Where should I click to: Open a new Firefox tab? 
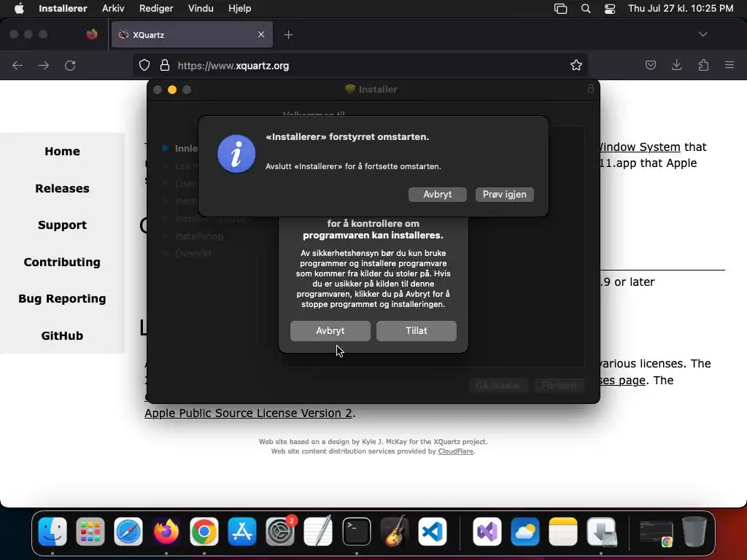(x=288, y=35)
